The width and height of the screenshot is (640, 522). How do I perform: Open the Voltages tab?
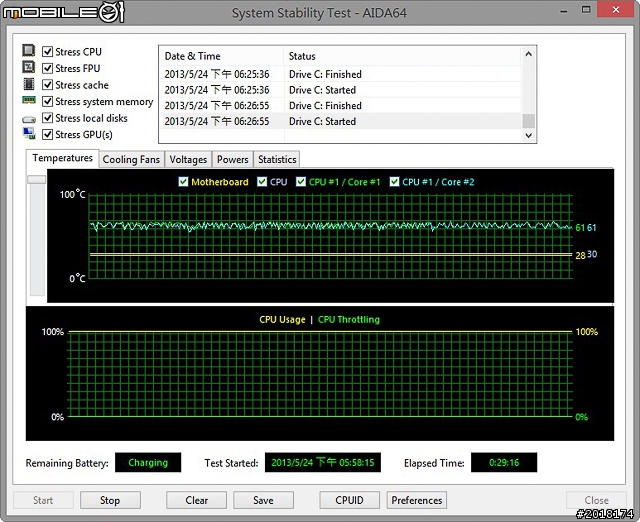point(188,159)
